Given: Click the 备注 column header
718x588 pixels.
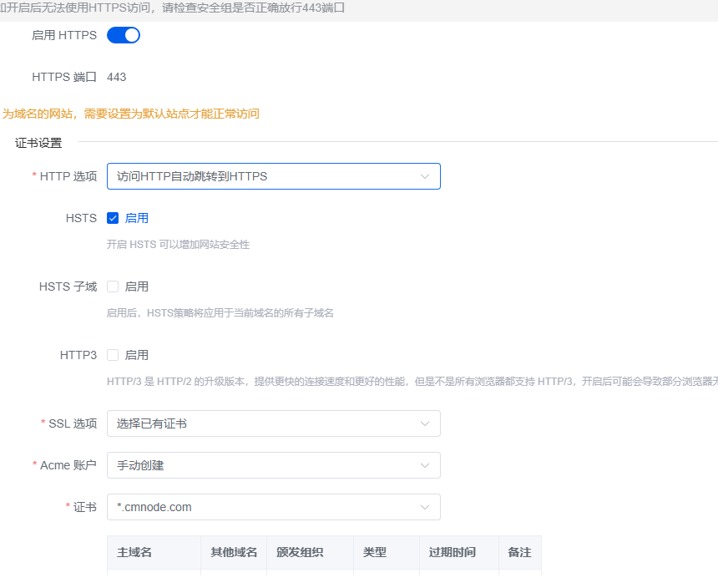Looking at the screenshot, I should [519, 553].
